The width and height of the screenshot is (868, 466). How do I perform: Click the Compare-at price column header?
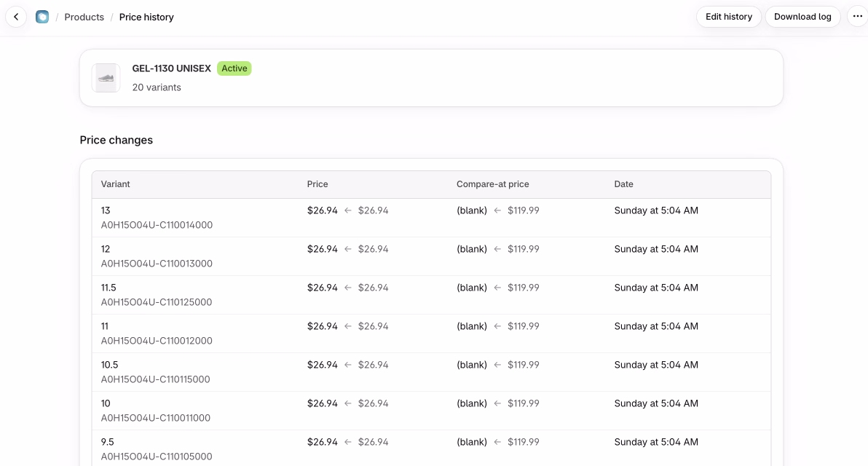tap(493, 184)
